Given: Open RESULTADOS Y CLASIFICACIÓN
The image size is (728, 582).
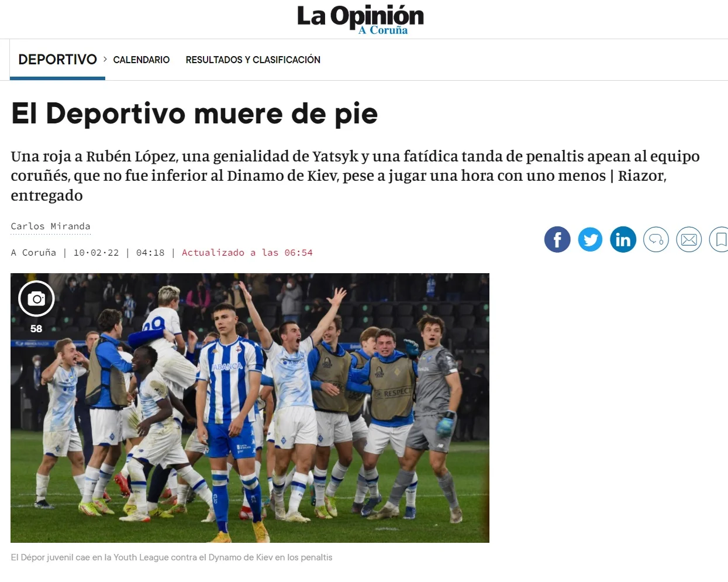Looking at the screenshot, I should (253, 60).
